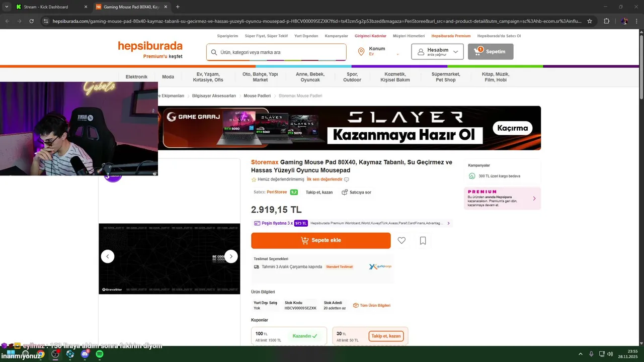Click Kampanyalar top link
Screen dimensions: 644x362
337,36
